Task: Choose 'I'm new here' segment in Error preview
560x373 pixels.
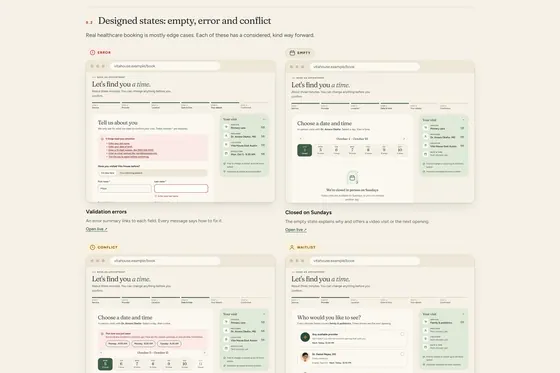Action: coord(108,173)
